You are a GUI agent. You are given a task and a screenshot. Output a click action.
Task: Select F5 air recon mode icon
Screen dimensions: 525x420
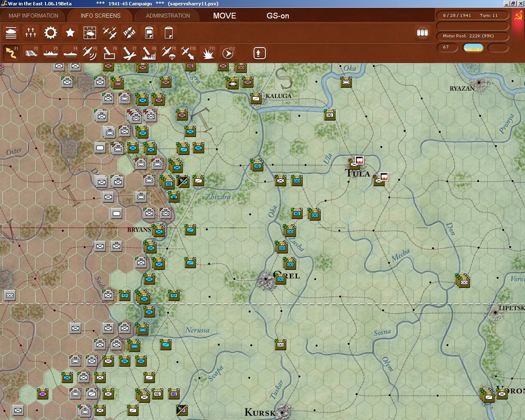point(90,53)
